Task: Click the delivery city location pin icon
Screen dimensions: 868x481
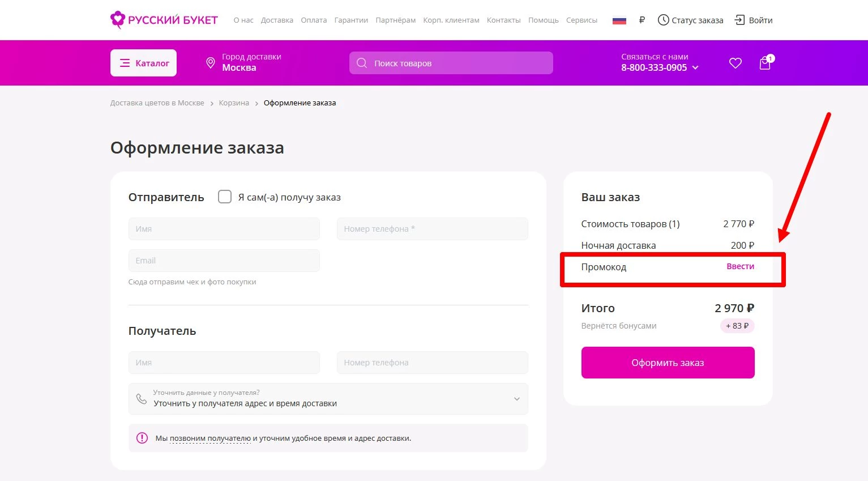Action: [210, 63]
